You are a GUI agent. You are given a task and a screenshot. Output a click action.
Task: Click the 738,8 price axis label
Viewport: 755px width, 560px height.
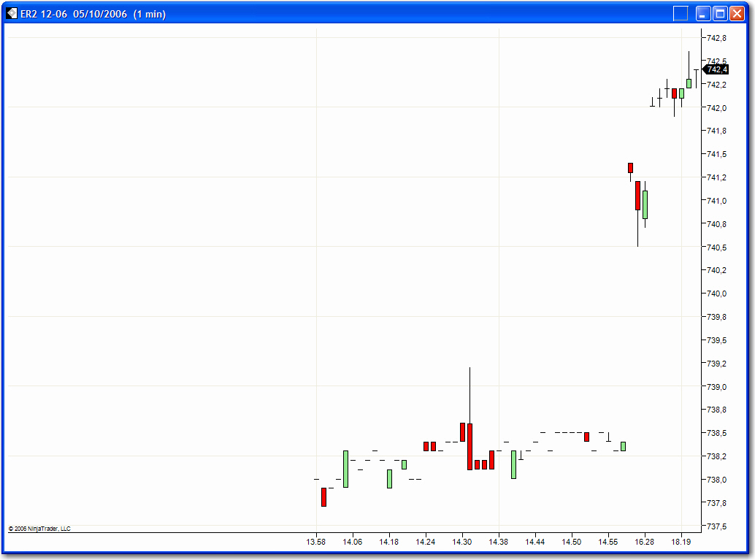pyautogui.click(x=716, y=410)
